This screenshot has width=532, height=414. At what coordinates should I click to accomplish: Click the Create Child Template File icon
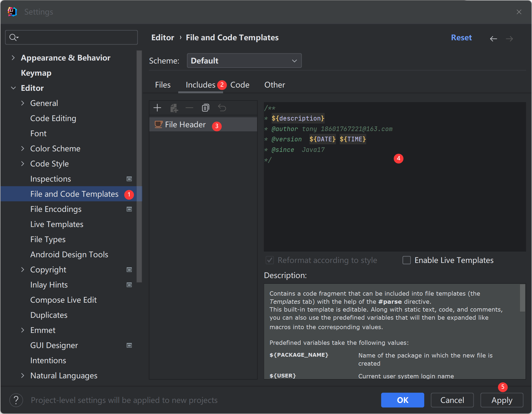174,108
